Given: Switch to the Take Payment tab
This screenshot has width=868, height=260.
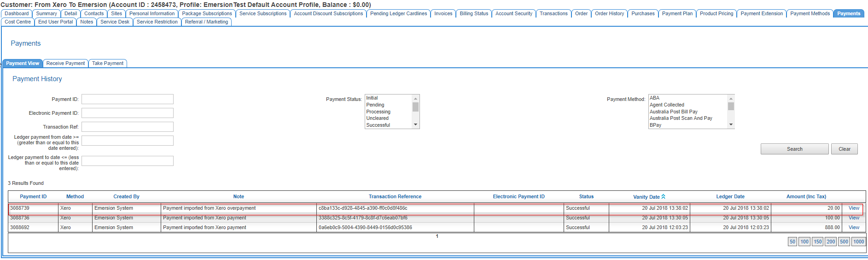Looking at the screenshot, I should [108, 64].
